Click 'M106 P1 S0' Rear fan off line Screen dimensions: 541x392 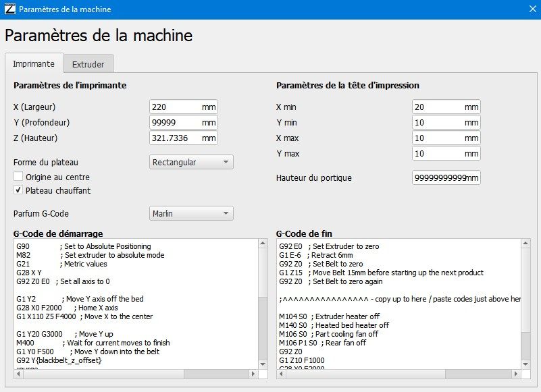(323, 343)
